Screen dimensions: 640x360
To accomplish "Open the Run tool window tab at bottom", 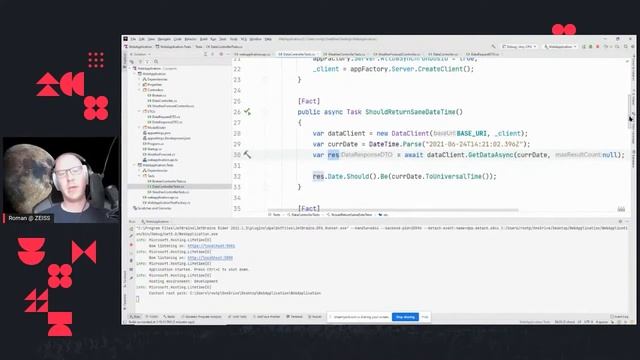I will click(x=135, y=317).
